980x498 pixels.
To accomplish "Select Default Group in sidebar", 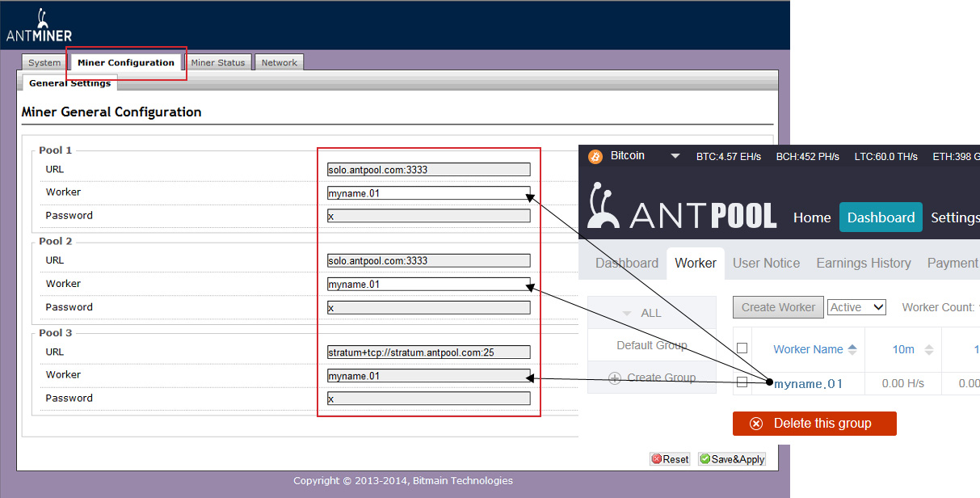I will point(651,345).
